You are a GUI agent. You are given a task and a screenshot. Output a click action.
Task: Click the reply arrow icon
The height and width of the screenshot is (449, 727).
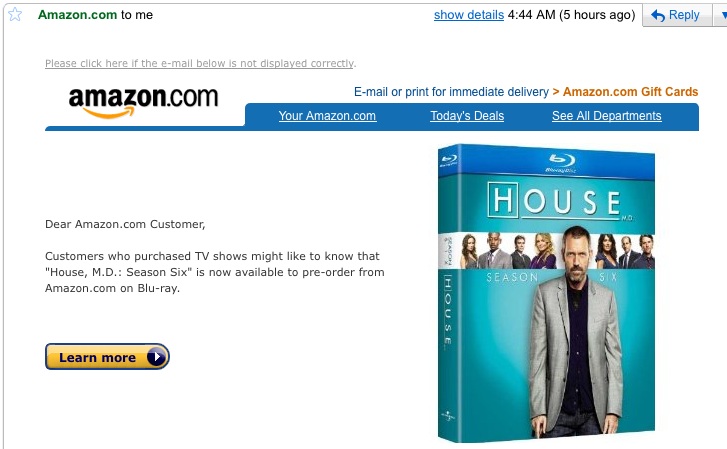657,16
